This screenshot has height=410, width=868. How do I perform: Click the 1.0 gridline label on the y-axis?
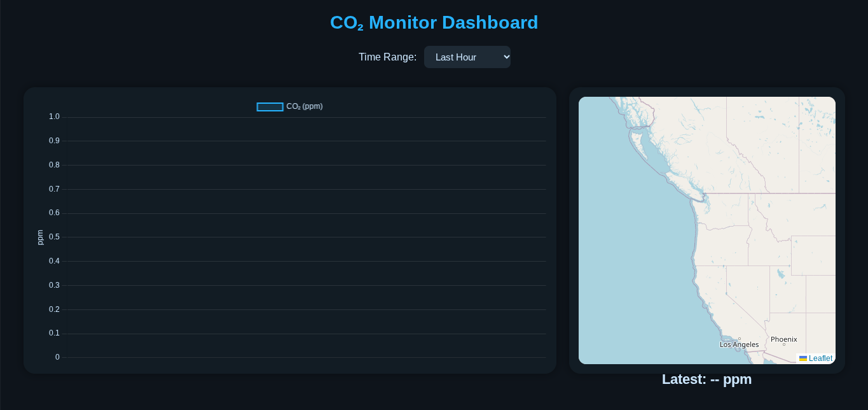coord(54,117)
